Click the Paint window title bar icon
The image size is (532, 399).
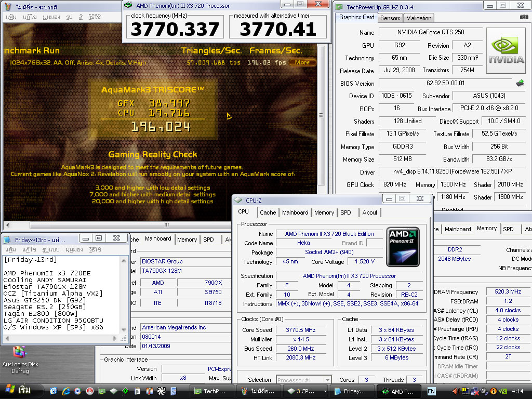coord(8,6)
